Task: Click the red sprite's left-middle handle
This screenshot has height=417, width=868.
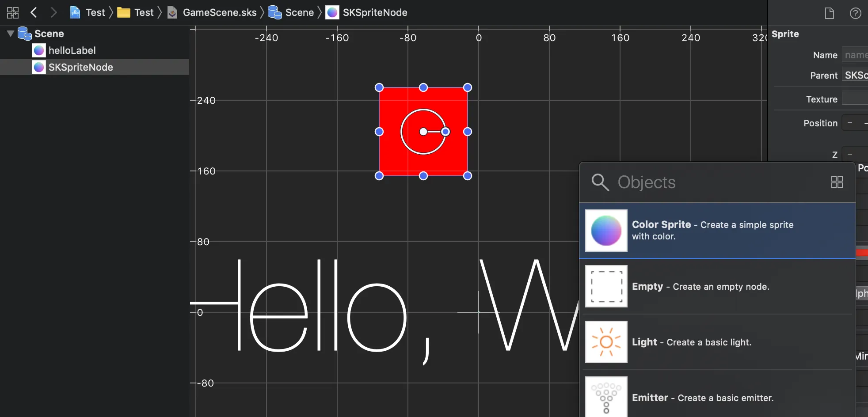Action: [379, 132]
